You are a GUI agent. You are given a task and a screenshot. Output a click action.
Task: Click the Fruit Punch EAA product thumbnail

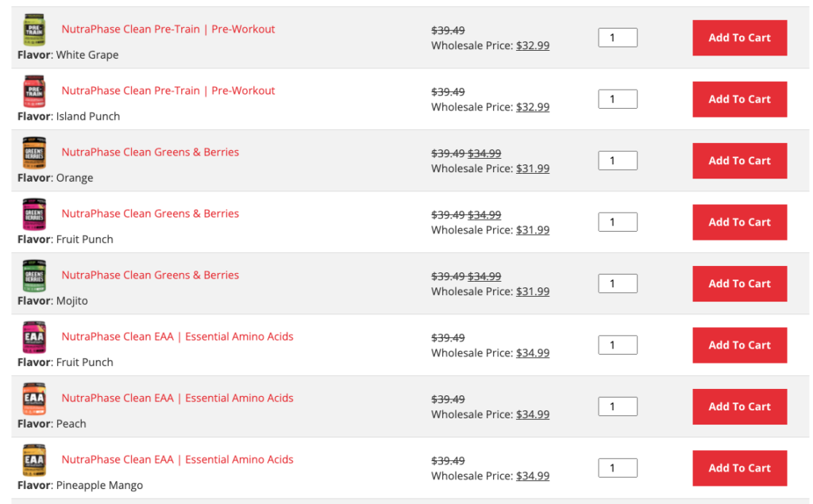34,337
